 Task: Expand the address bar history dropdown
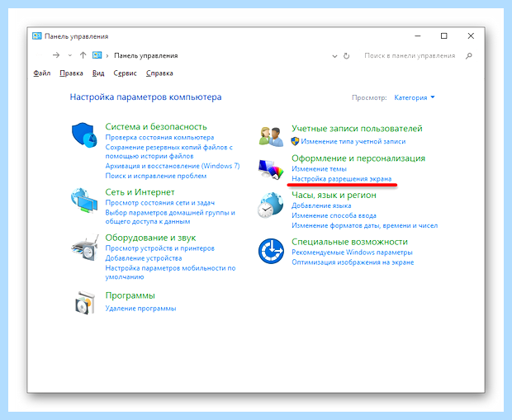334,56
